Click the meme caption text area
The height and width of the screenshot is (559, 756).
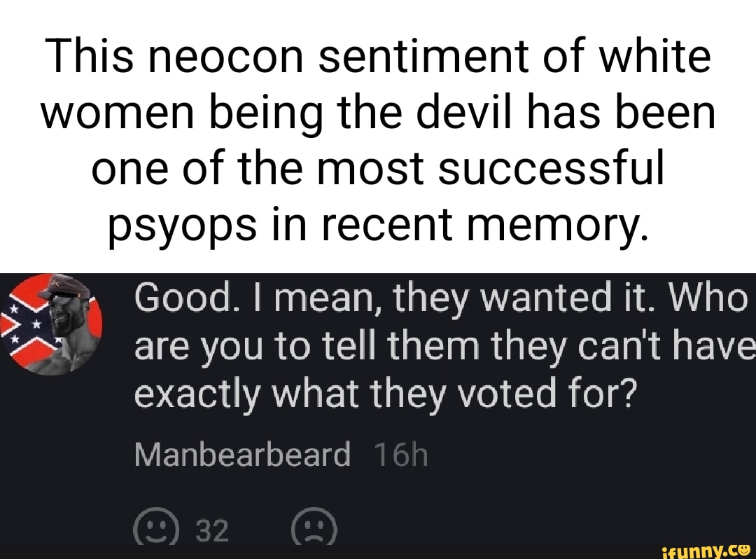click(378, 140)
